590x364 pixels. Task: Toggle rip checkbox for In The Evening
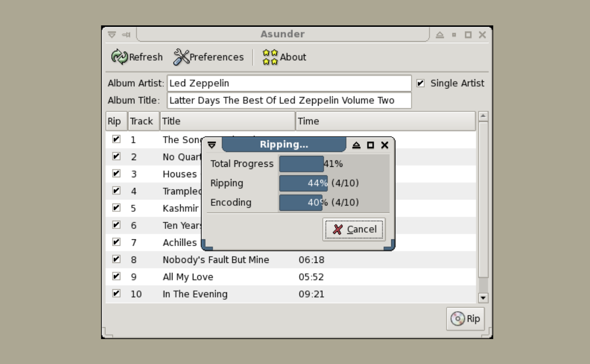[116, 294]
